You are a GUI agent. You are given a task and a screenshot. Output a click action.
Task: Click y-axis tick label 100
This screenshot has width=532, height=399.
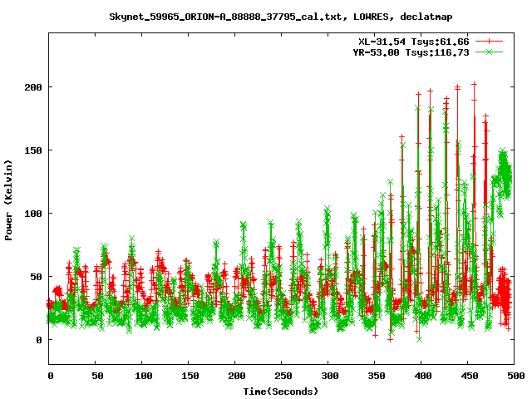33,214
